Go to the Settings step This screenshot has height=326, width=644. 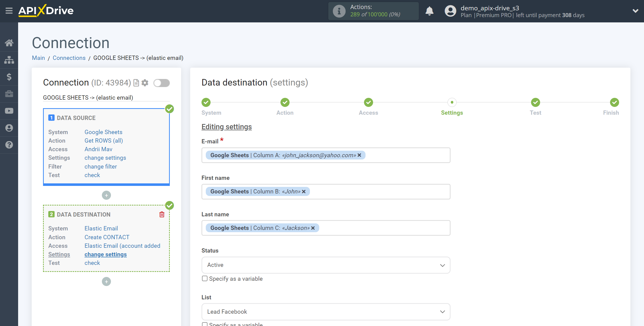click(452, 102)
